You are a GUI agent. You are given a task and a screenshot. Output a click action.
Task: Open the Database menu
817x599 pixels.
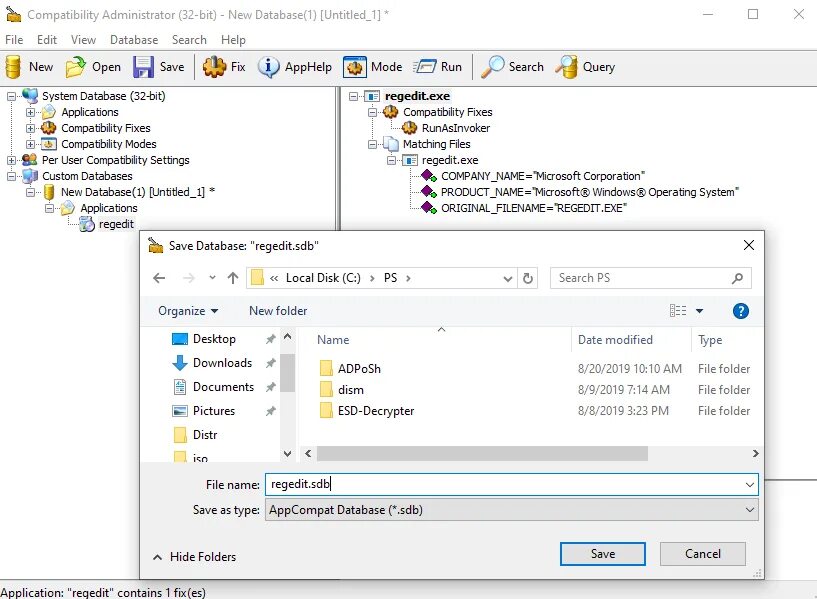point(134,40)
